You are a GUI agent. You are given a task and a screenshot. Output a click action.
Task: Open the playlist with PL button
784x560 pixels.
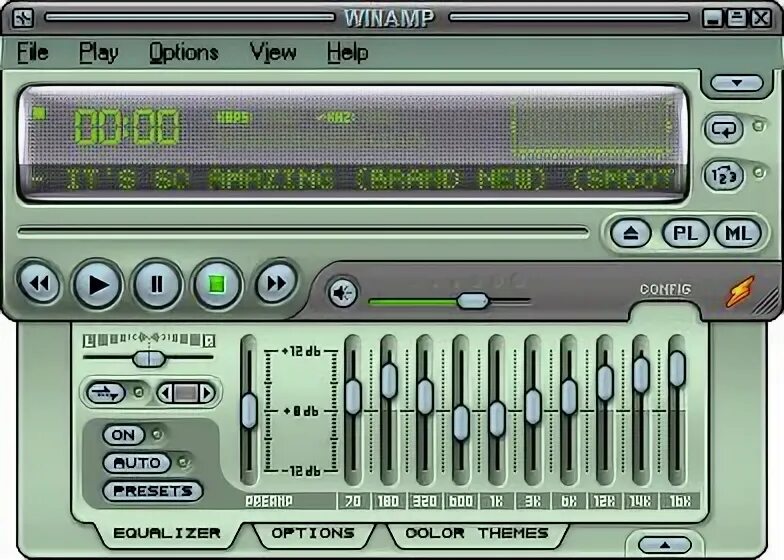(x=686, y=233)
